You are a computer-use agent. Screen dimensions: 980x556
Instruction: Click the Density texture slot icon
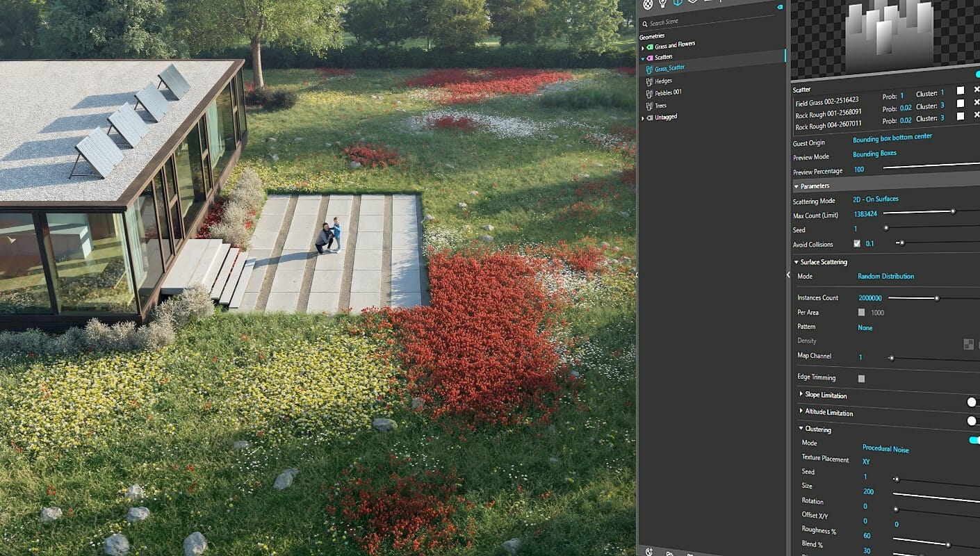pos(969,343)
